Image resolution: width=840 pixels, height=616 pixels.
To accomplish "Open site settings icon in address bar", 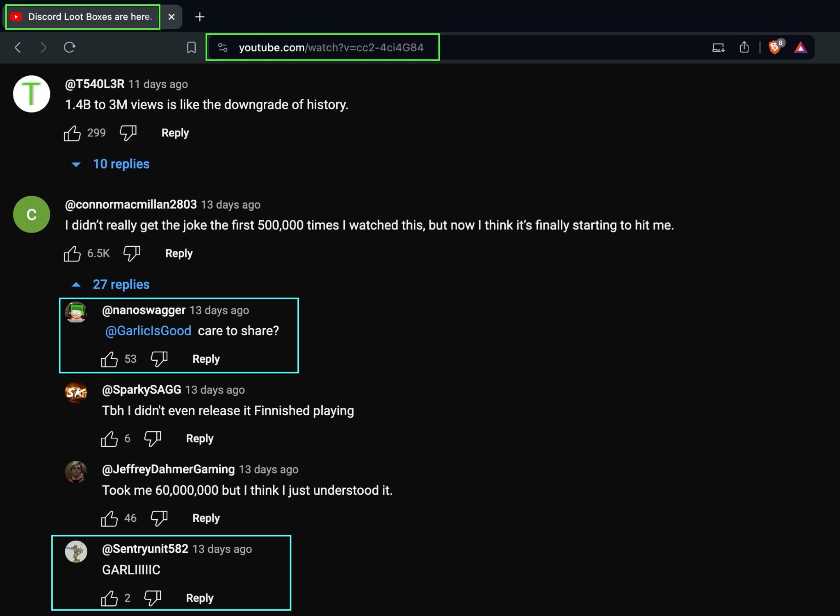I will [x=223, y=48].
